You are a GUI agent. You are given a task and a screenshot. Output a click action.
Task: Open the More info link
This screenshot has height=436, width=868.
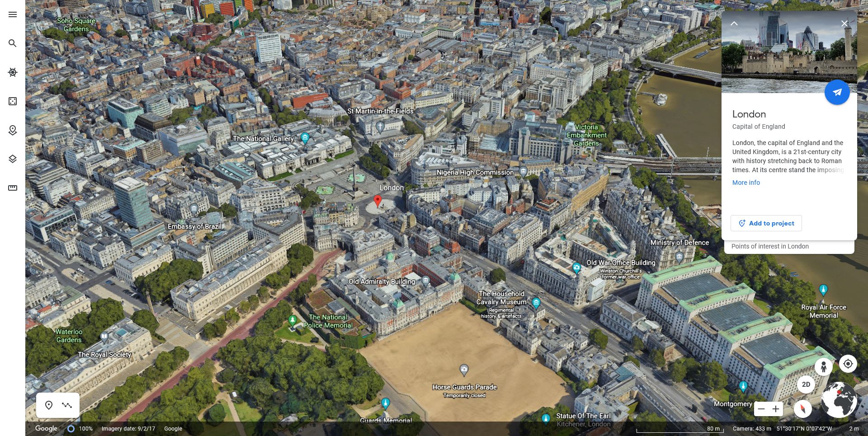coord(746,183)
